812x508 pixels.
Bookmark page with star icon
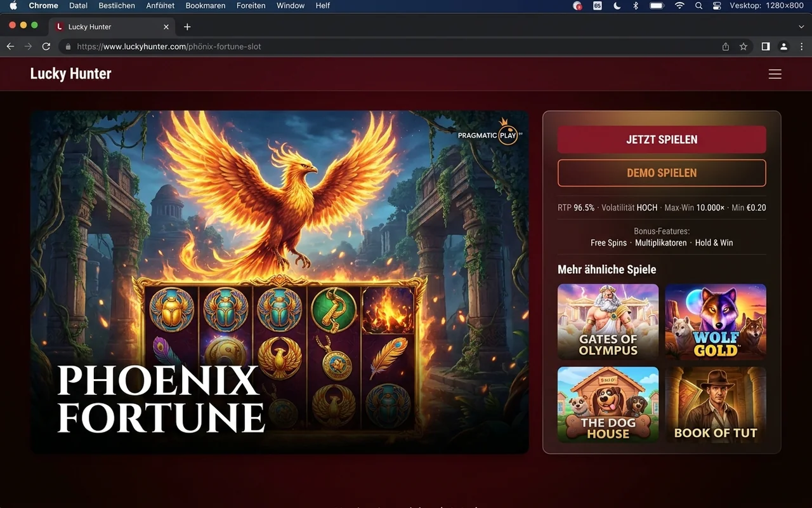click(743, 46)
